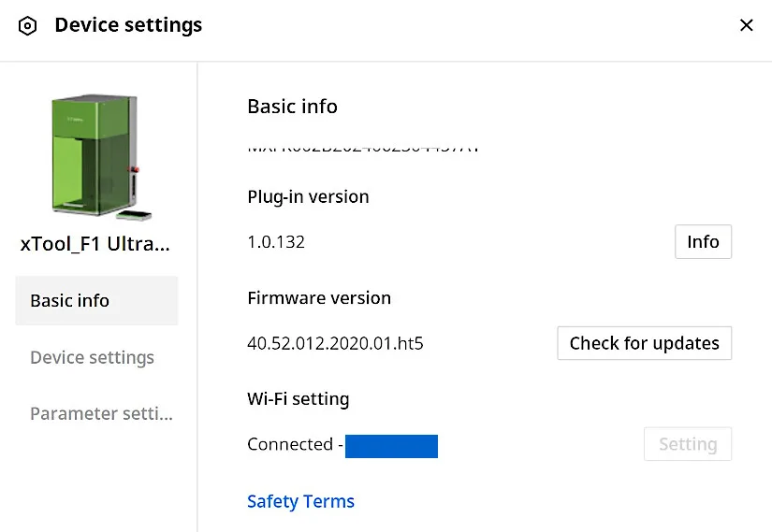
Task: Click the Firmware version label
Action: coord(319,298)
